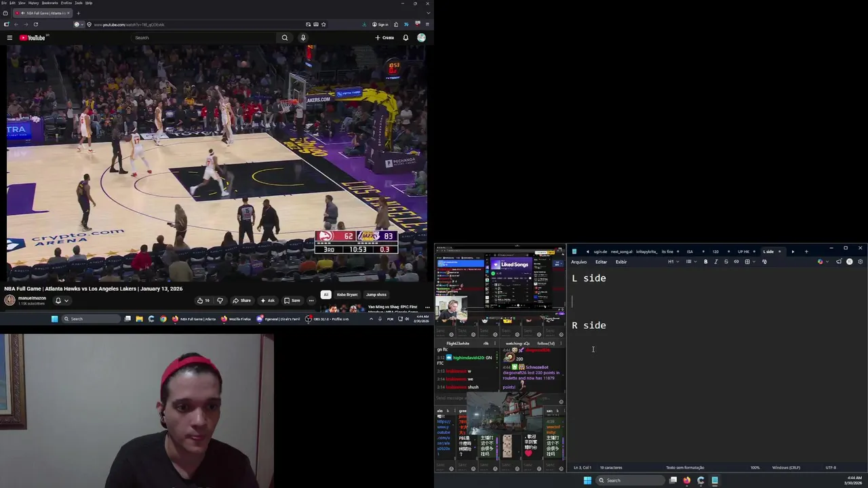Click the 100% zoom status entry
Screen dimensions: 868x488
755,468
